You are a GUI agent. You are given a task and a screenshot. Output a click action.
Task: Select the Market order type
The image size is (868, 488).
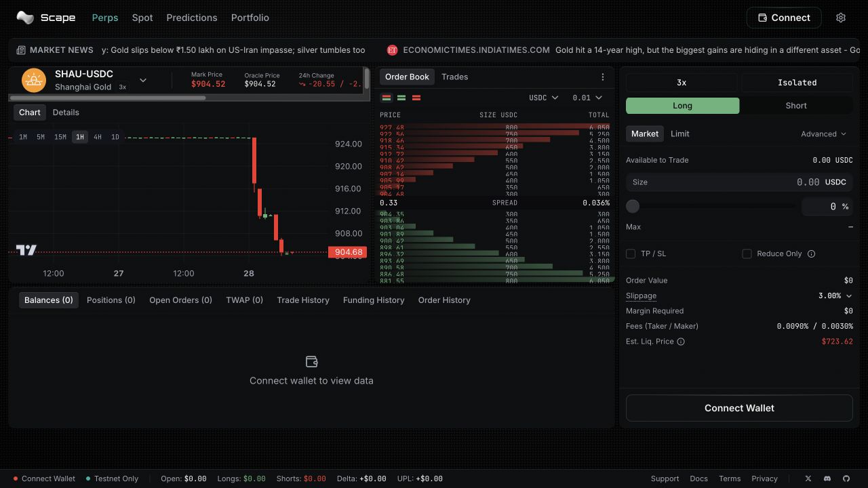(x=645, y=134)
